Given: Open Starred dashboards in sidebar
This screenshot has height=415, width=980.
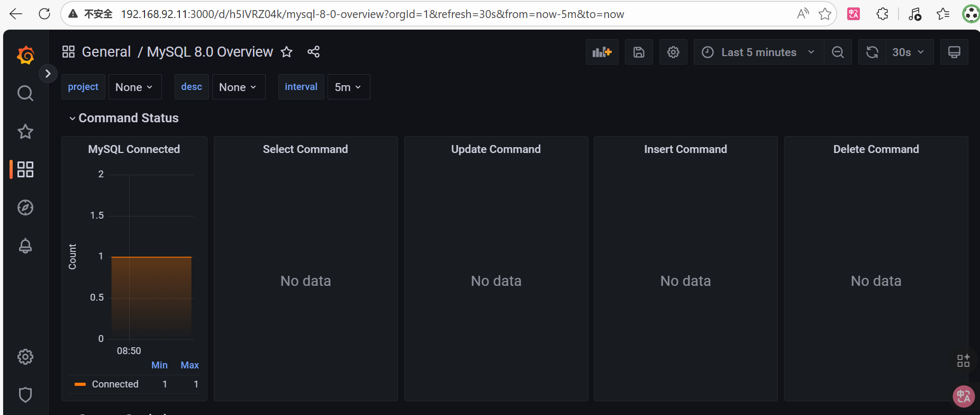Looking at the screenshot, I should [x=25, y=131].
